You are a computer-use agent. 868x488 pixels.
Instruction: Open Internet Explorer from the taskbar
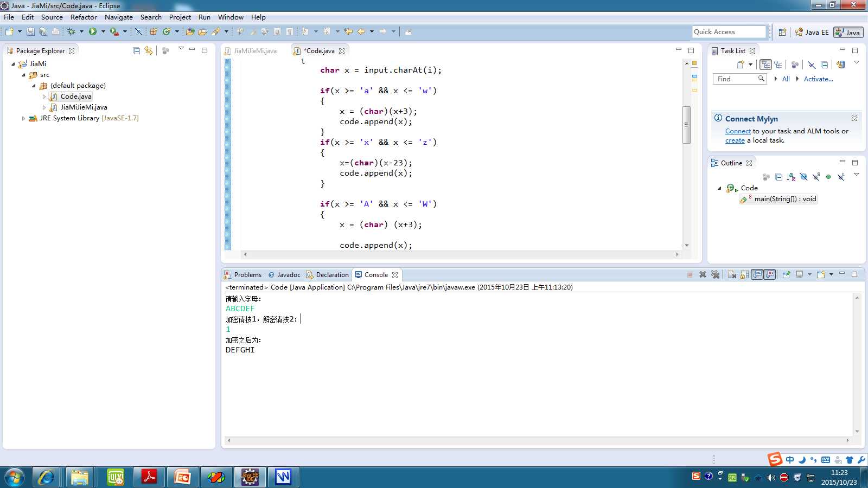coord(46,477)
